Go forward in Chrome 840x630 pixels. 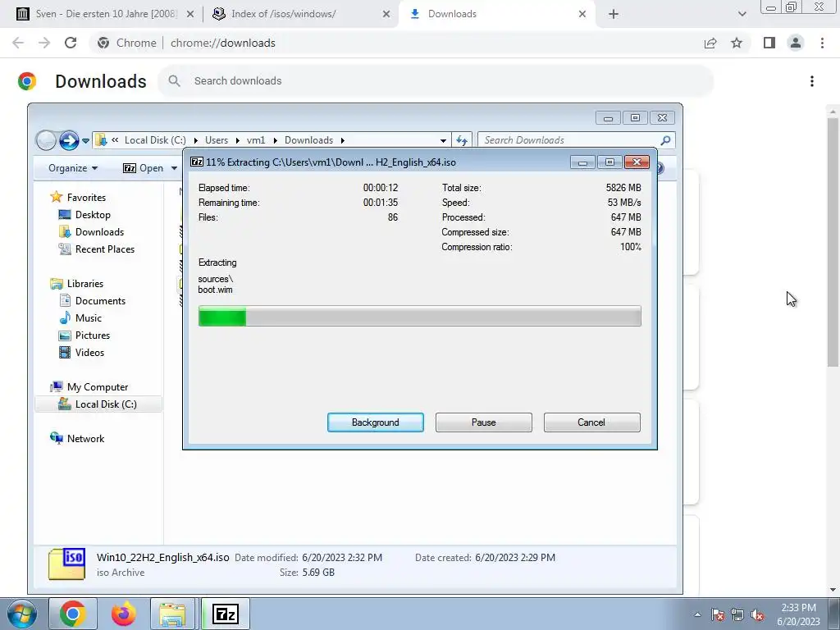[x=44, y=43]
